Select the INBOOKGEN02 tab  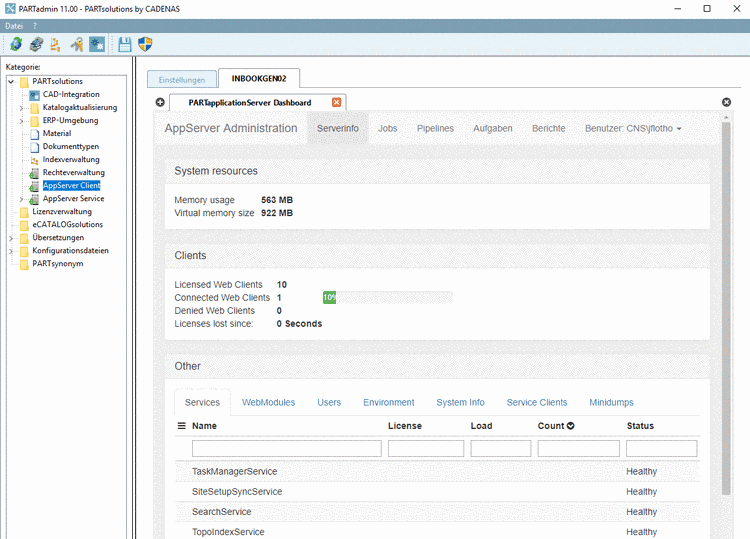pos(259,78)
